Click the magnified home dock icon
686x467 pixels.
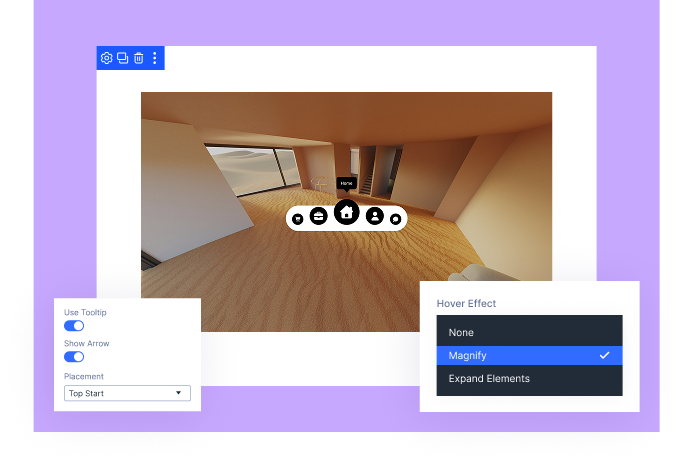point(346,212)
